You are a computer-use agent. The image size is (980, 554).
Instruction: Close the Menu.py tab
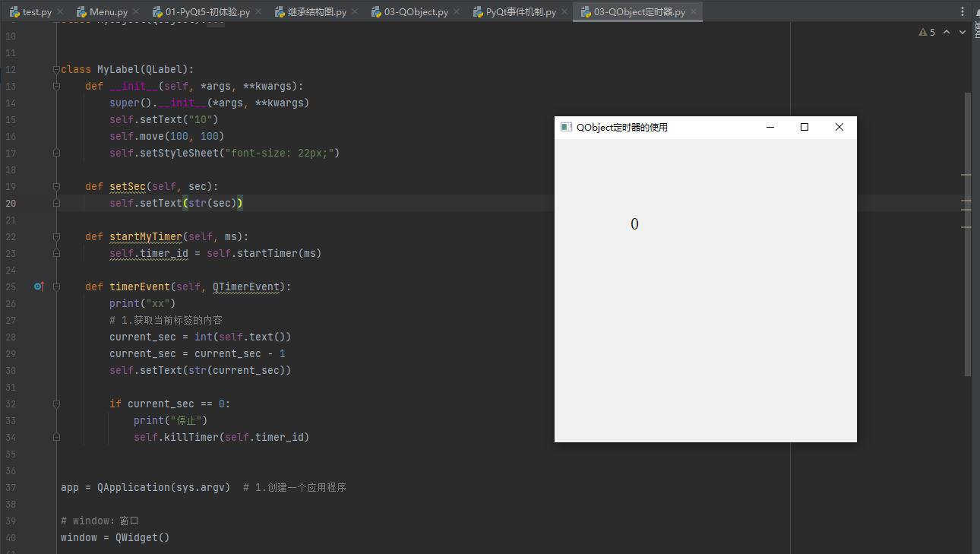pyautogui.click(x=137, y=12)
